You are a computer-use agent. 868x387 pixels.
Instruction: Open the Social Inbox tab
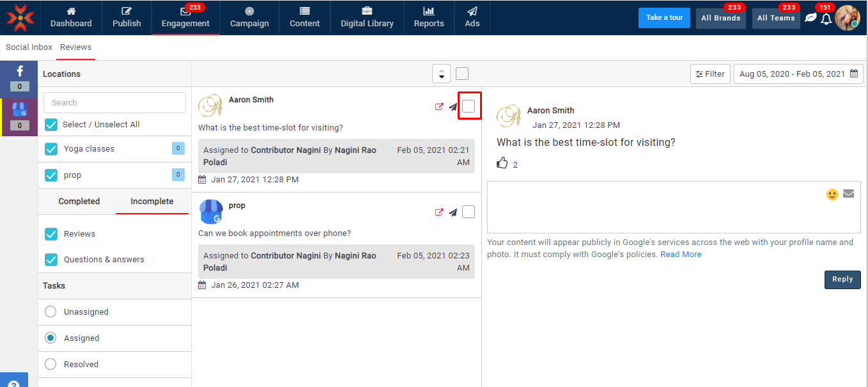click(29, 47)
